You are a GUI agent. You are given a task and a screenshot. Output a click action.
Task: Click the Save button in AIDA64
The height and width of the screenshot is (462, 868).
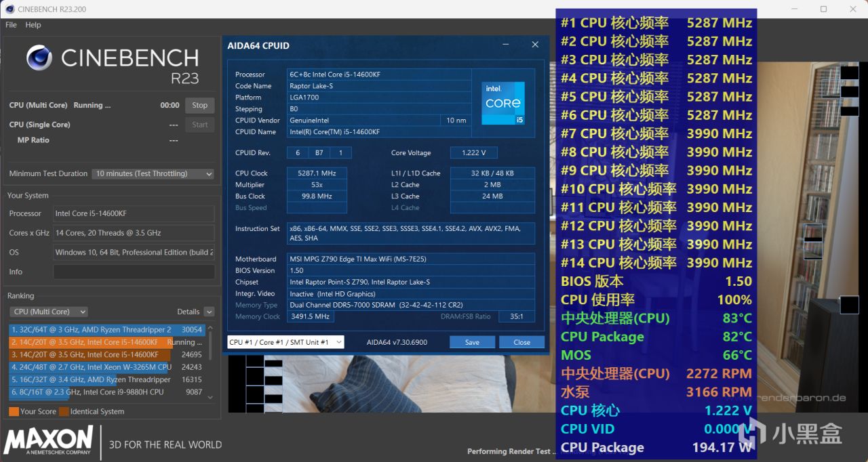point(472,342)
